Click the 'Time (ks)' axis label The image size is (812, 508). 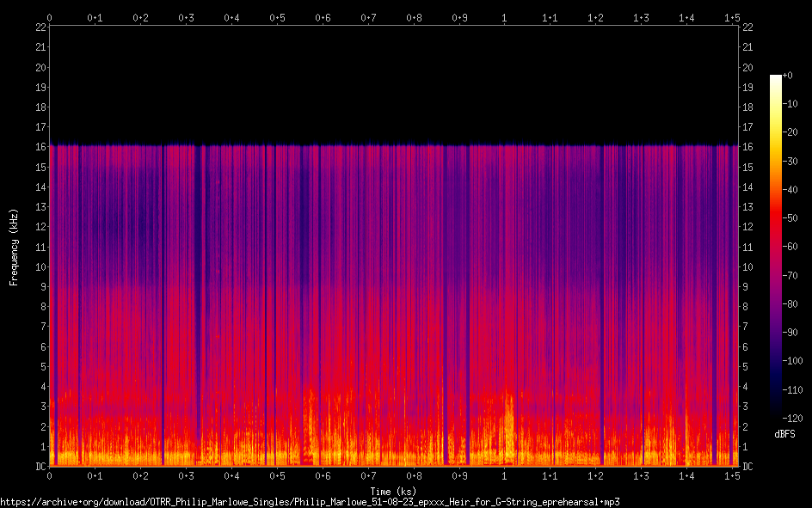click(x=393, y=491)
